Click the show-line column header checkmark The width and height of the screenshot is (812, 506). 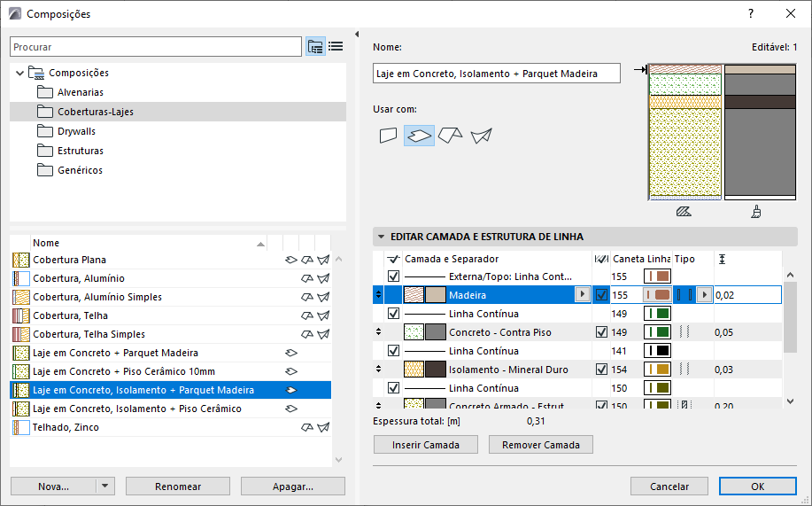393,259
